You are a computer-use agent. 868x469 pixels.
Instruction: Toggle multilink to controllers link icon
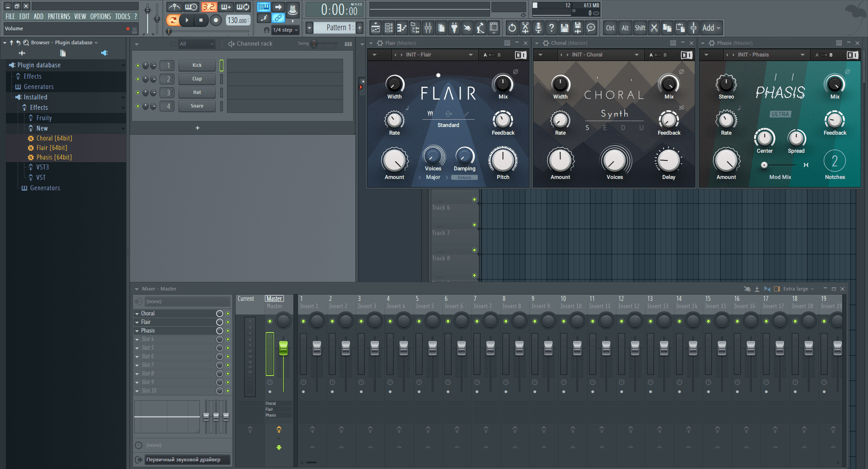(278, 18)
